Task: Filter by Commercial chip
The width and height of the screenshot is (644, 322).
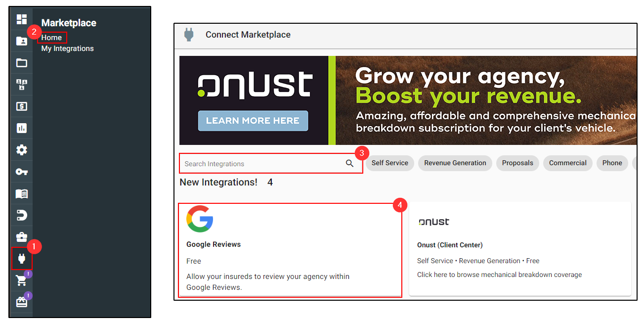Action: (568, 163)
